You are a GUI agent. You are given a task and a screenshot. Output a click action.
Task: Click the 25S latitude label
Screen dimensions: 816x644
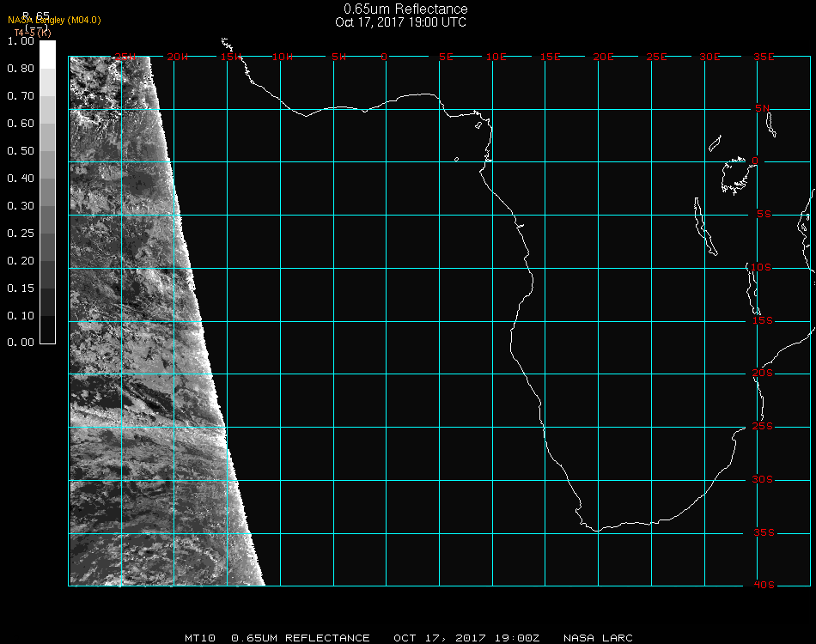click(x=764, y=426)
